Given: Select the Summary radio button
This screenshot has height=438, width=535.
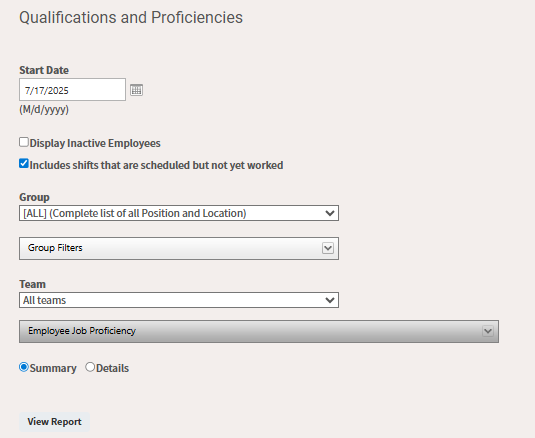Looking at the screenshot, I should tap(24, 367).
